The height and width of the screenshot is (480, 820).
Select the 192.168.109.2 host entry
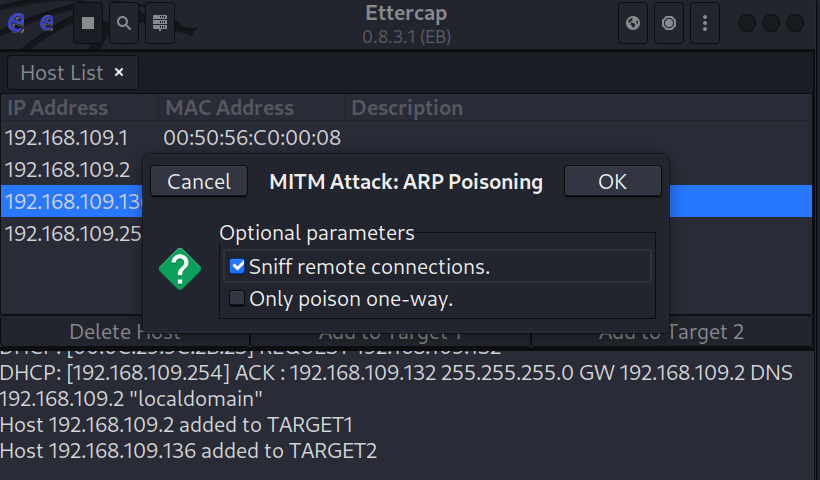coord(68,169)
